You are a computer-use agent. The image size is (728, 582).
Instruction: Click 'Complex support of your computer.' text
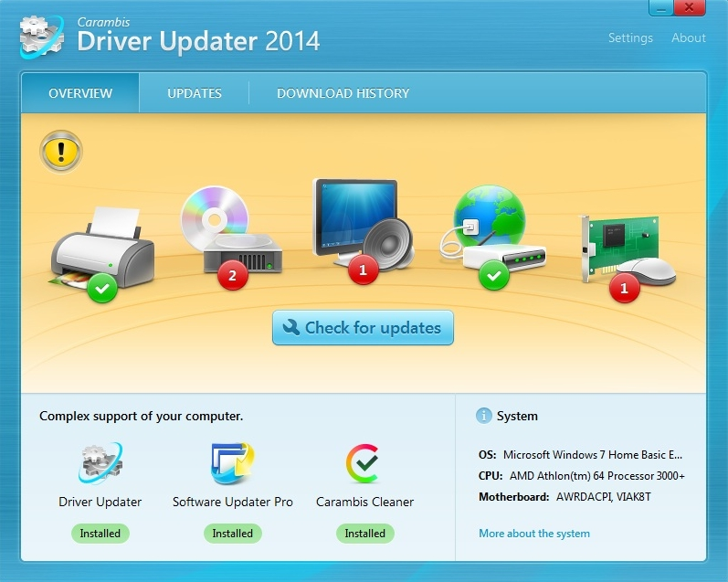click(x=142, y=416)
